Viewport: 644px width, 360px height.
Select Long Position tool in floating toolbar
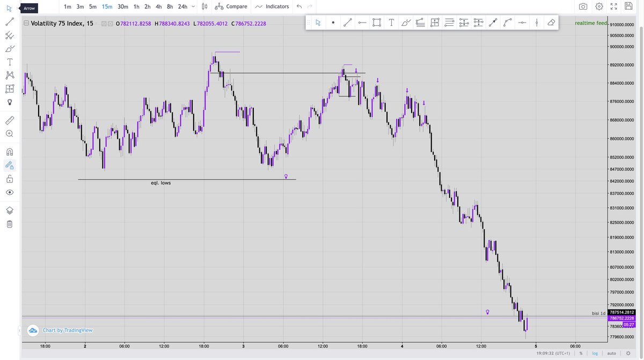(464, 23)
